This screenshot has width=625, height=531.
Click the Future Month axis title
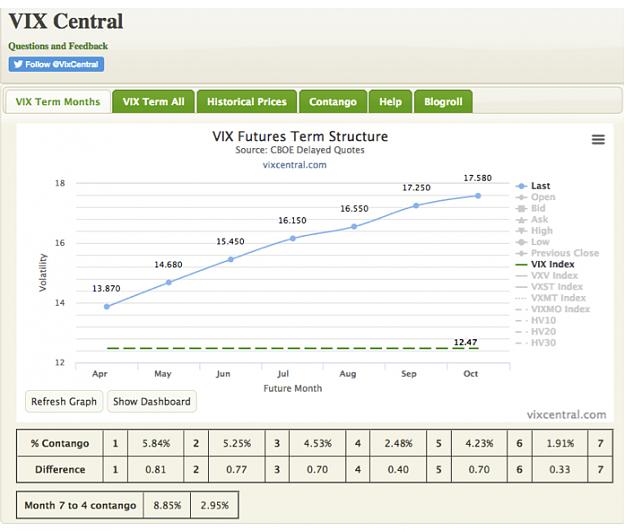coord(293,388)
